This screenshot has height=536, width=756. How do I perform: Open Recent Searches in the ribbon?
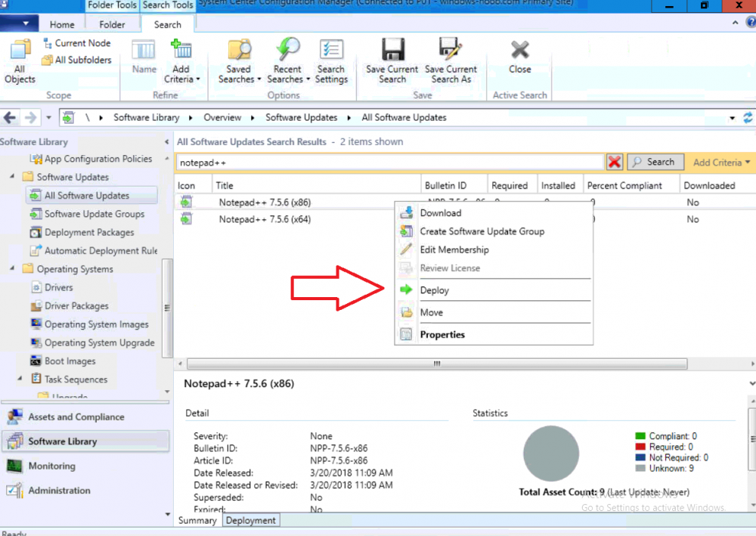click(288, 61)
